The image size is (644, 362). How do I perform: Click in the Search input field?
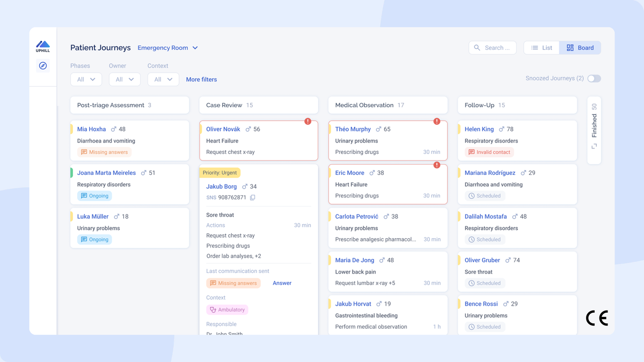click(493, 48)
